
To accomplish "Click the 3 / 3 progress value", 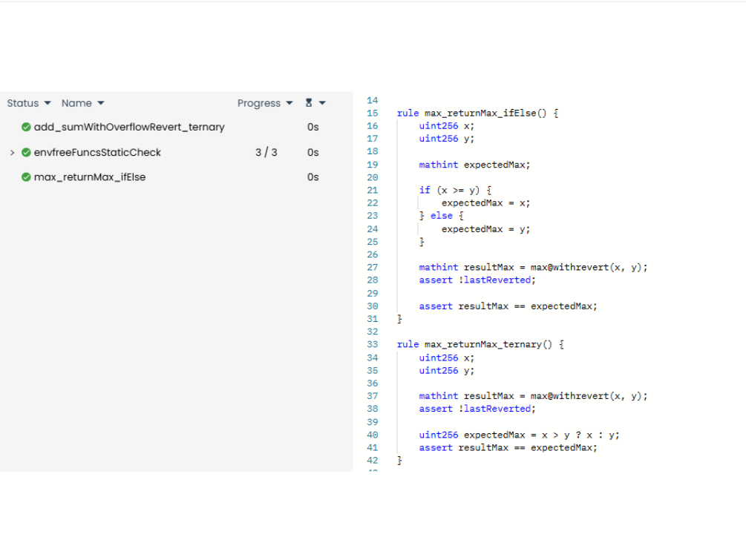I will (x=266, y=152).
